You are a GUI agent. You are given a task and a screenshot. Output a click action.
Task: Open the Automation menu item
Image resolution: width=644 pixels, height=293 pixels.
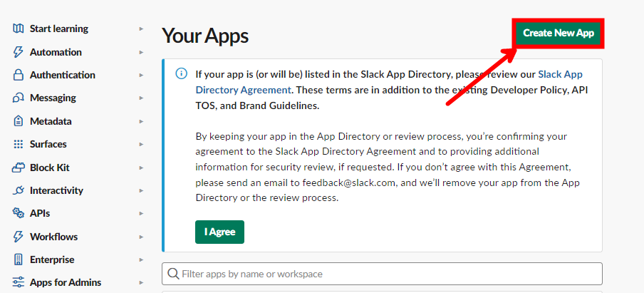click(56, 52)
